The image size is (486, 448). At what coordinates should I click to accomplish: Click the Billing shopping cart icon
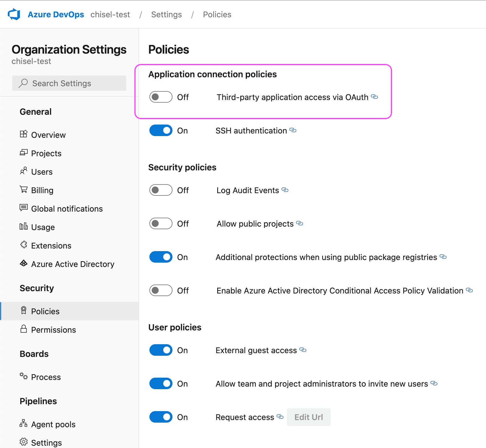24,190
